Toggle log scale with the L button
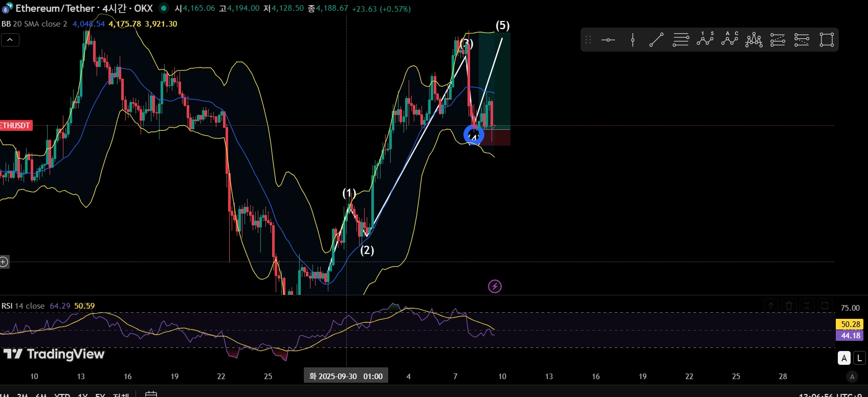This screenshot has height=397, width=868. pyautogui.click(x=859, y=358)
